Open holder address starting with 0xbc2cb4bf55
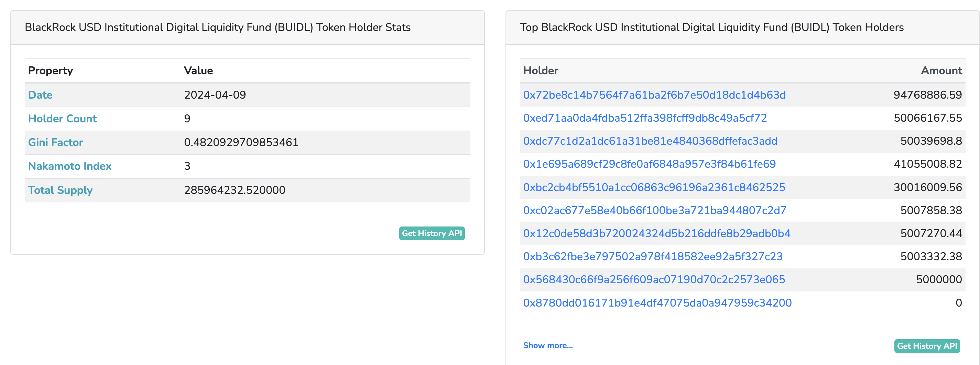This screenshot has height=365, width=980. tap(654, 187)
